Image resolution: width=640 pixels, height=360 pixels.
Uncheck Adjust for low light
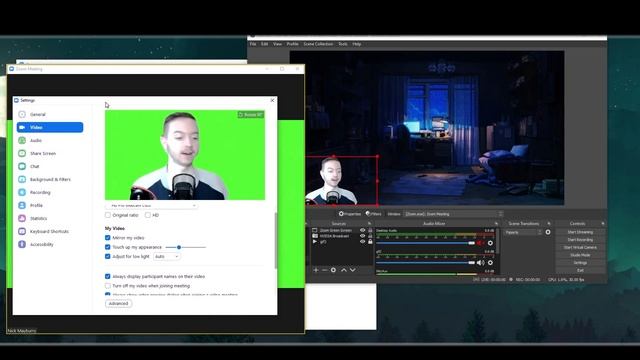coord(108,256)
